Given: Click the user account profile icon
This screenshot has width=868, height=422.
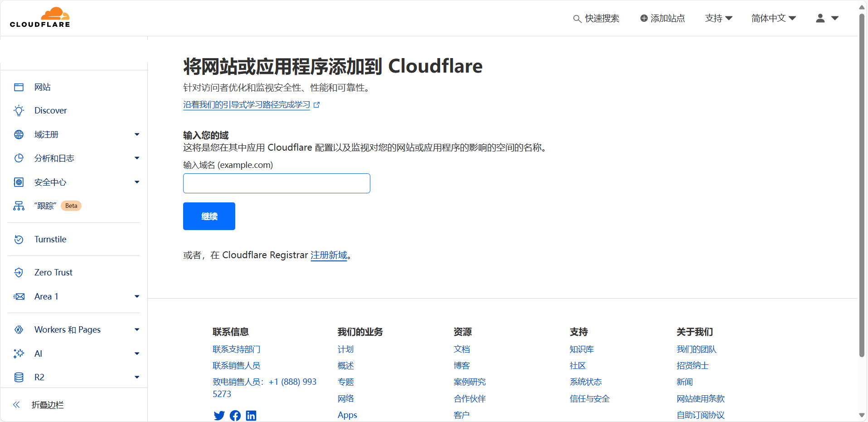Looking at the screenshot, I should pos(820,18).
